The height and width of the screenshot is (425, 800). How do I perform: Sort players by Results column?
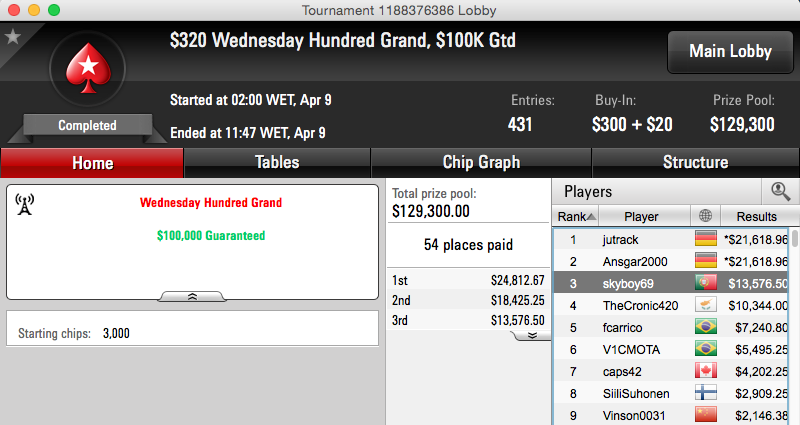click(x=757, y=216)
